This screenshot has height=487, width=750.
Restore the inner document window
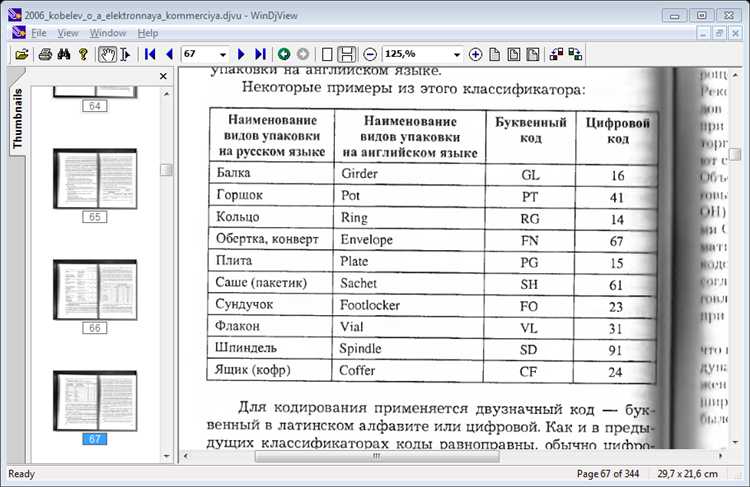pyautogui.click(x=719, y=33)
